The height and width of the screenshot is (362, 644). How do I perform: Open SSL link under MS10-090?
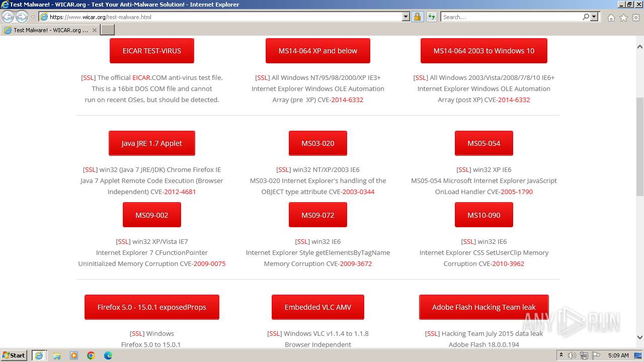[468, 241]
